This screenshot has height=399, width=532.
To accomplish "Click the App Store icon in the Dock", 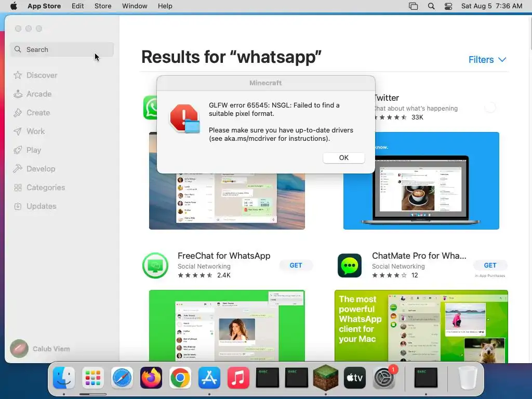I will (x=209, y=378).
